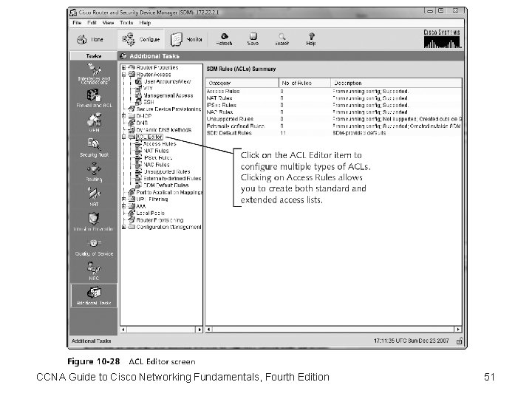This screenshot has height=399, width=532.
Task: Select the Unsupported Rules summary row
Action: (x=333, y=119)
